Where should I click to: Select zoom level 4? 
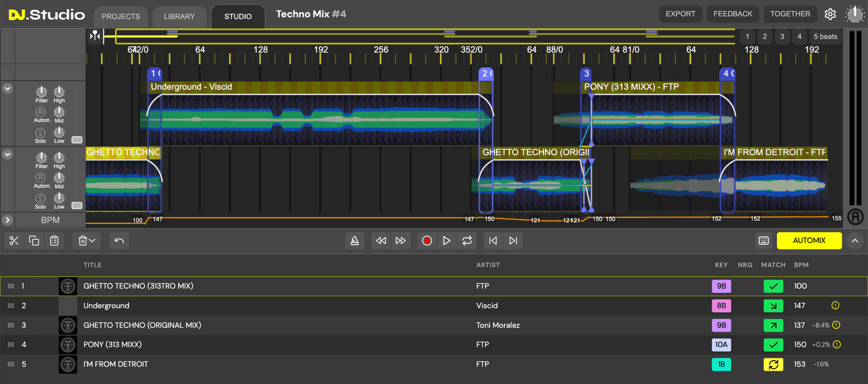(x=799, y=36)
